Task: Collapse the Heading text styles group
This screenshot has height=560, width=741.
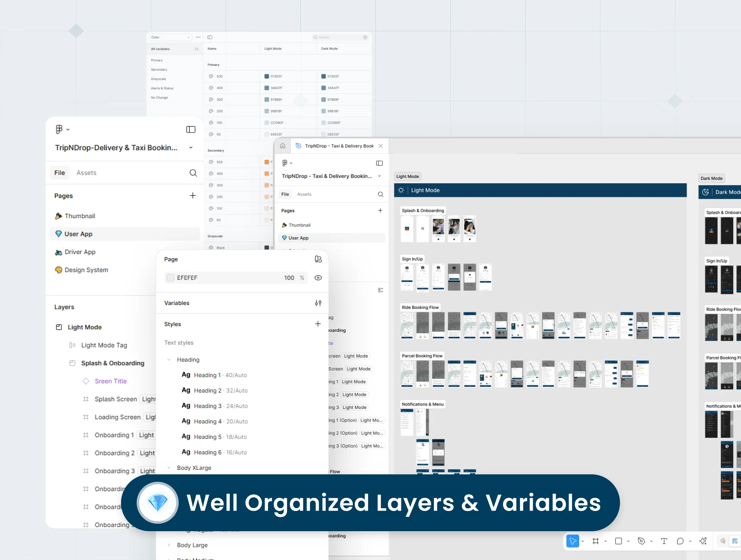Action: (169, 360)
